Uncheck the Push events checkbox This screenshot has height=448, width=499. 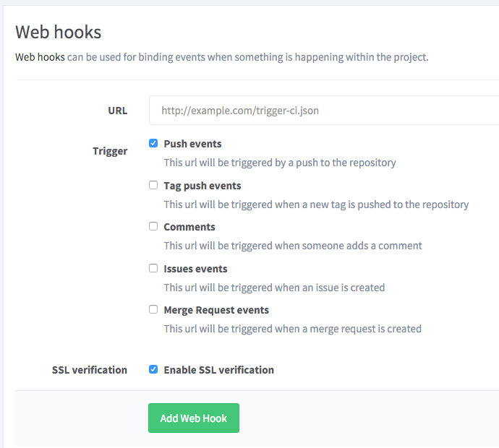(153, 143)
